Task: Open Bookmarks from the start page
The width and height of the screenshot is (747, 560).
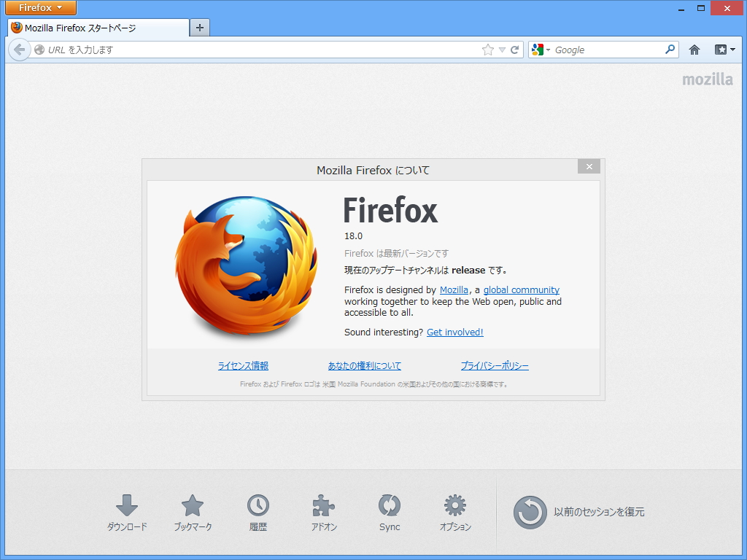Action: click(x=193, y=505)
